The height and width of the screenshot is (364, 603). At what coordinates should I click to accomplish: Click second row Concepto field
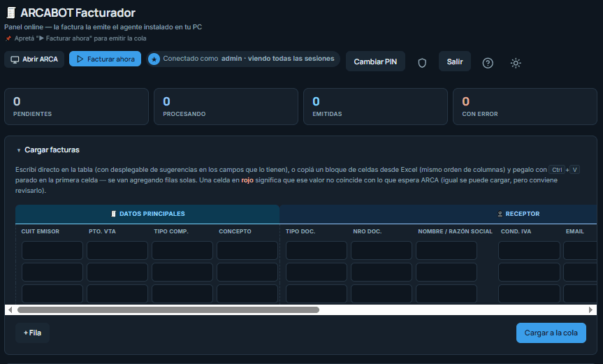click(x=247, y=272)
